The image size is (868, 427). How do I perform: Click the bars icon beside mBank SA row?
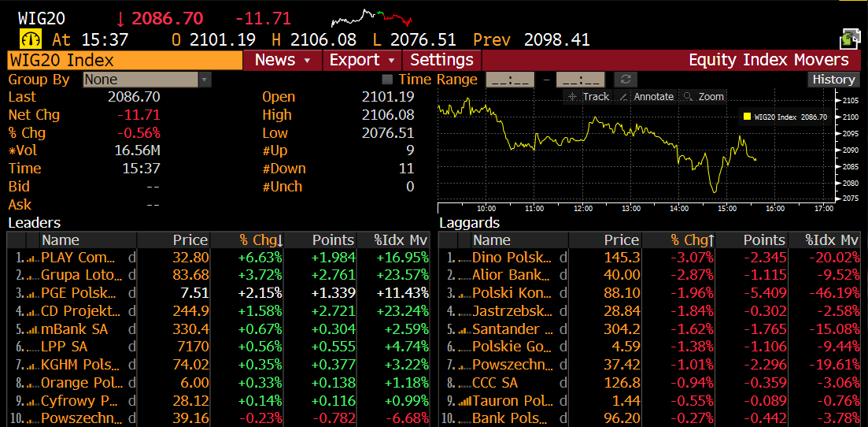[33, 329]
